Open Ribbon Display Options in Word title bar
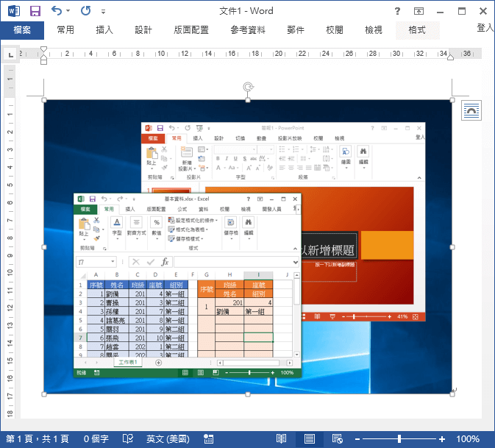495x448 pixels. [x=419, y=11]
